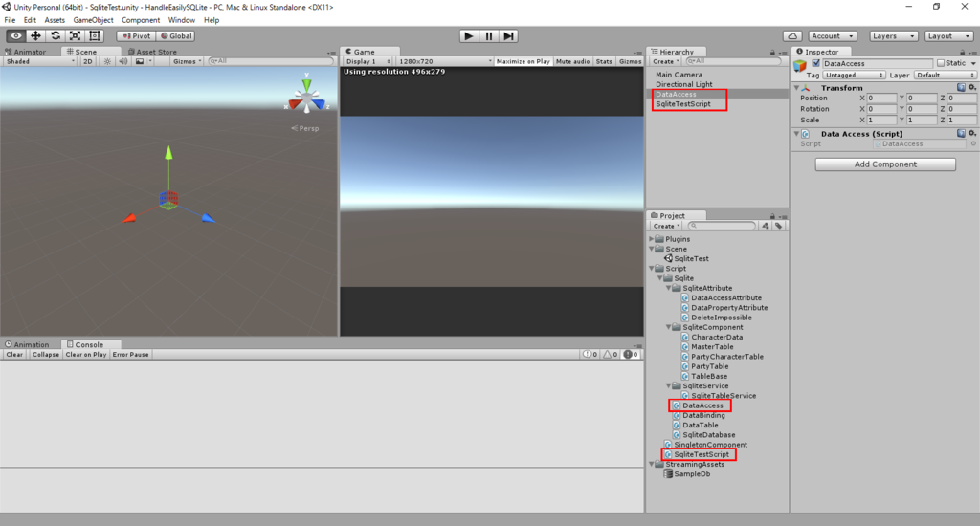Image resolution: width=980 pixels, height=526 pixels.
Task: Open the Component menu
Action: 141,20
